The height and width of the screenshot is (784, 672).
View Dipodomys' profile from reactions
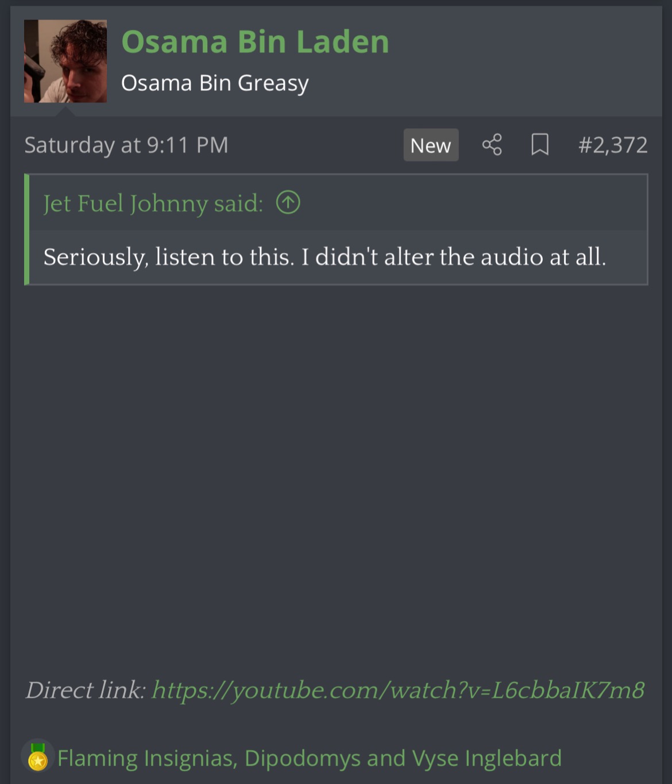click(x=302, y=758)
